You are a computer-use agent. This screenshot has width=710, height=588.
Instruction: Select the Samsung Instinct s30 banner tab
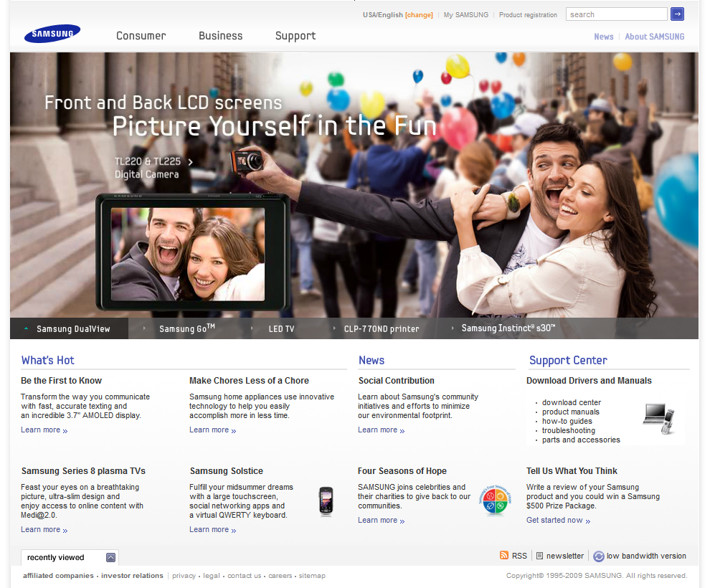click(x=508, y=328)
